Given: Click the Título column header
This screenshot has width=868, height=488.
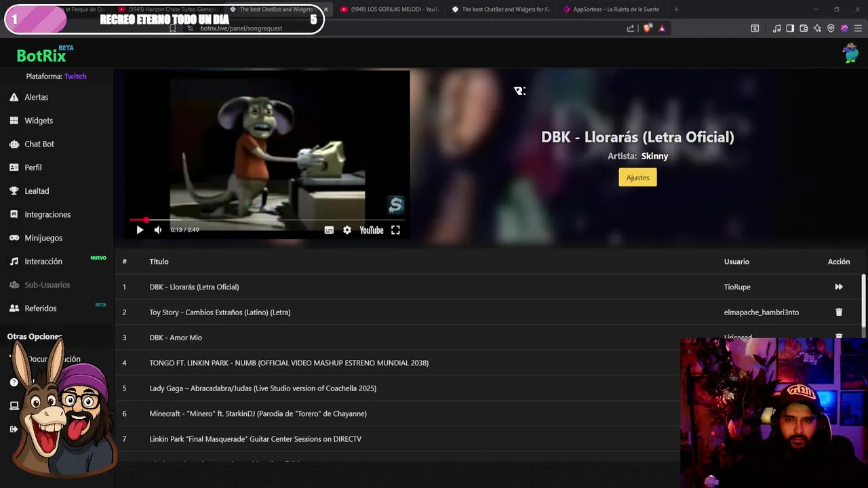Looking at the screenshot, I should point(159,262).
